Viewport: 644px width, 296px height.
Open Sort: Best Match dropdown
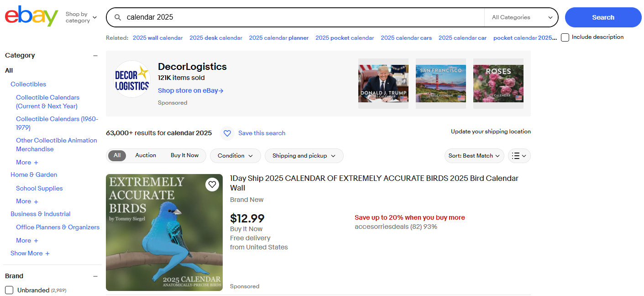(x=474, y=156)
